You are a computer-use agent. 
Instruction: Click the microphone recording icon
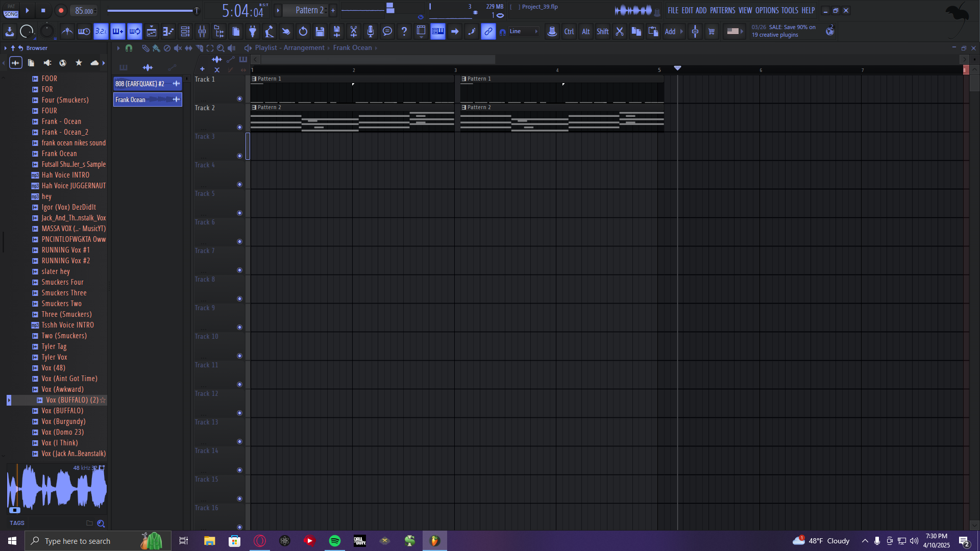(x=371, y=32)
